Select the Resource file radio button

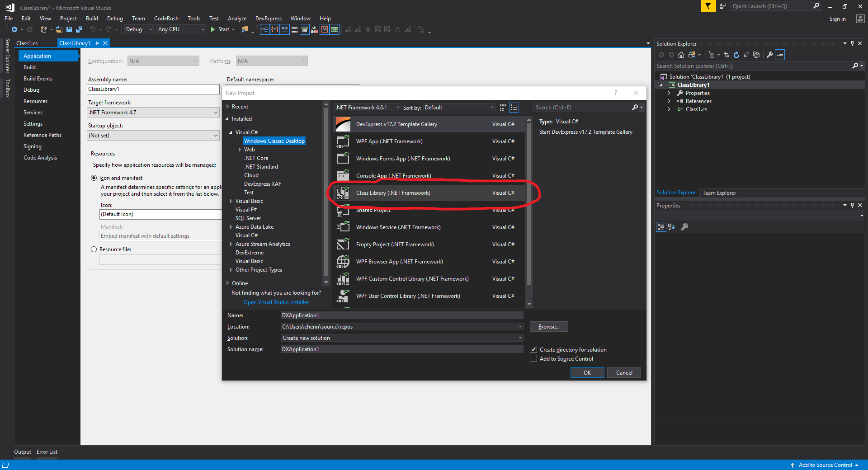tap(94, 249)
